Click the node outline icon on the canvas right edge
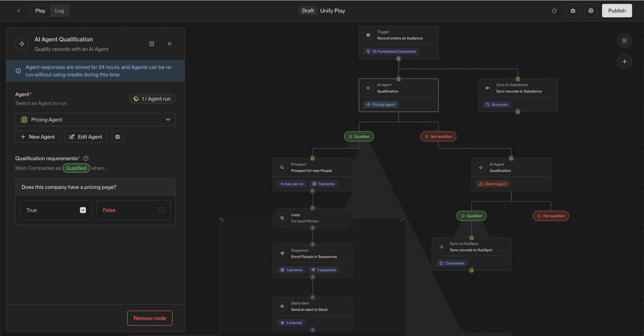This screenshot has height=336, width=644. click(x=624, y=40)
